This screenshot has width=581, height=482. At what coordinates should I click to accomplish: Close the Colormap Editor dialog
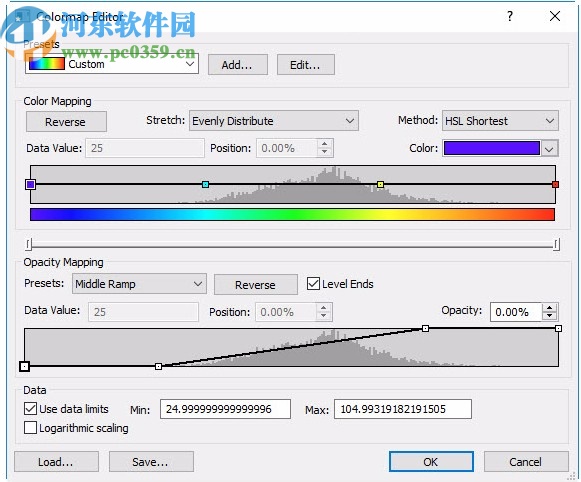555,16
